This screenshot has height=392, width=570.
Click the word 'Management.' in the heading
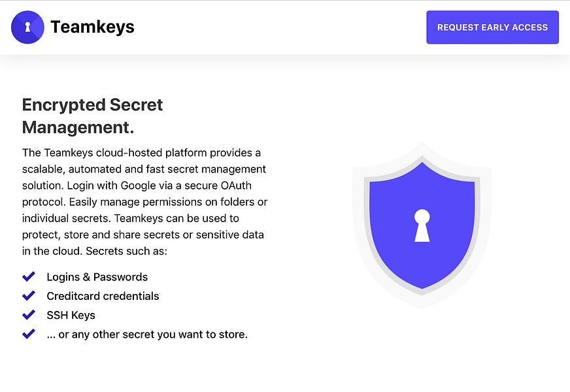(78, 127)
